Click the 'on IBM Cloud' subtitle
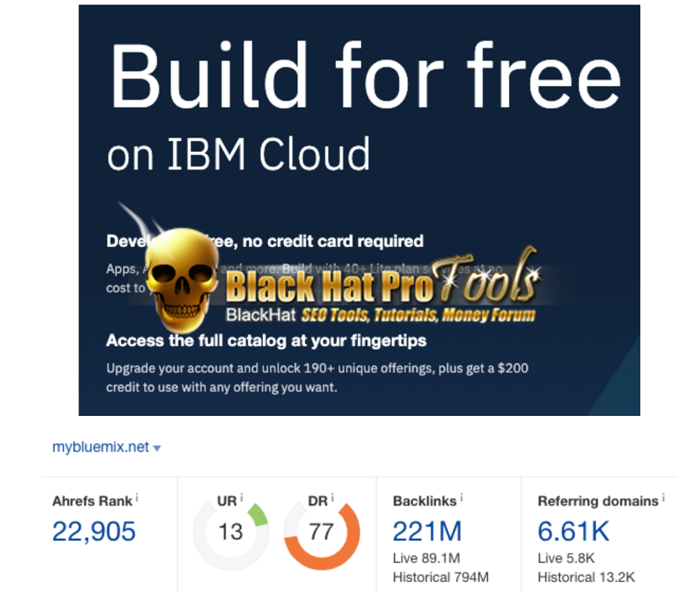Viewport: 700px width, 603px height. (239, 155)
